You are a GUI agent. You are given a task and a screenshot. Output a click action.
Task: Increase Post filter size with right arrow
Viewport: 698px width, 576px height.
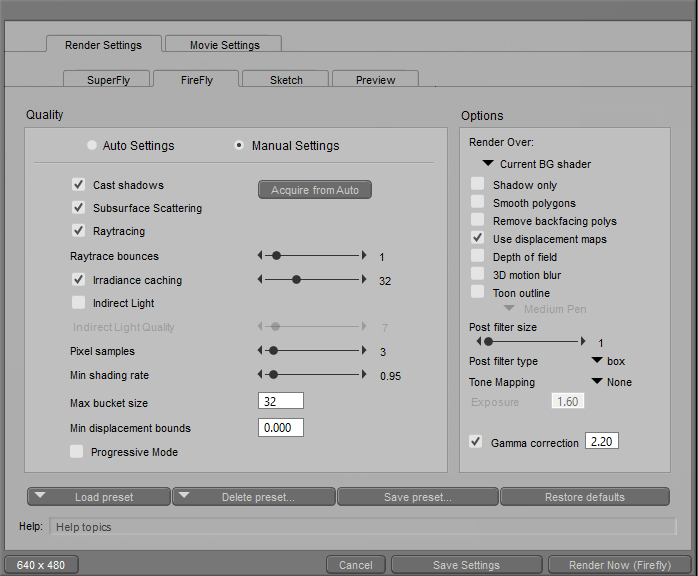[x=583, y=341]
